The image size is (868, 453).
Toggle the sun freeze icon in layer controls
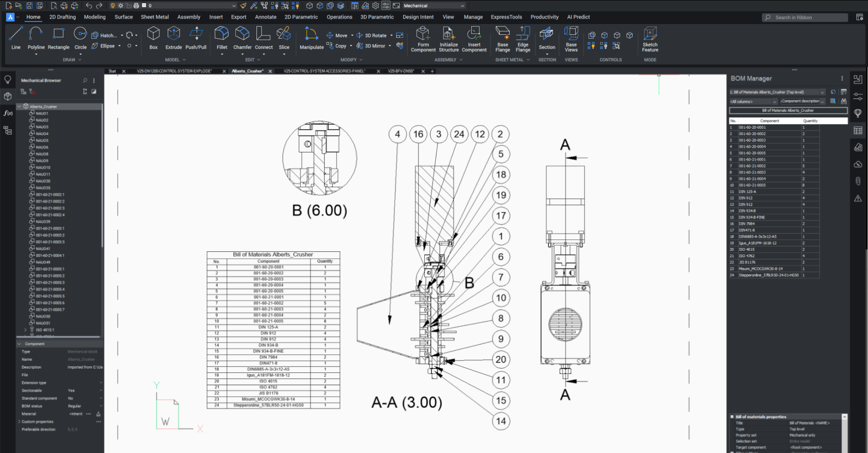click(x=121, y=5)
